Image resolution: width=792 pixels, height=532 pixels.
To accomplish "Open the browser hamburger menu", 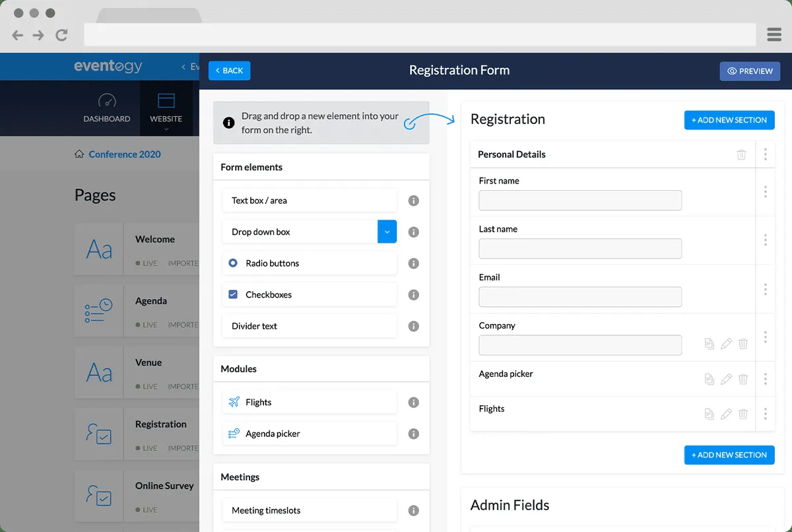I will coord(774,34).
